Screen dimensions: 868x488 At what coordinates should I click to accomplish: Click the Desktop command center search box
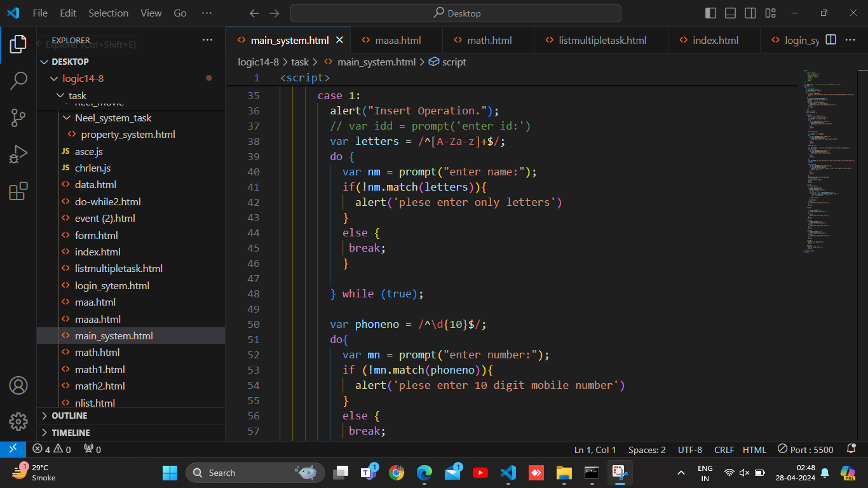(x=456, y=13)
